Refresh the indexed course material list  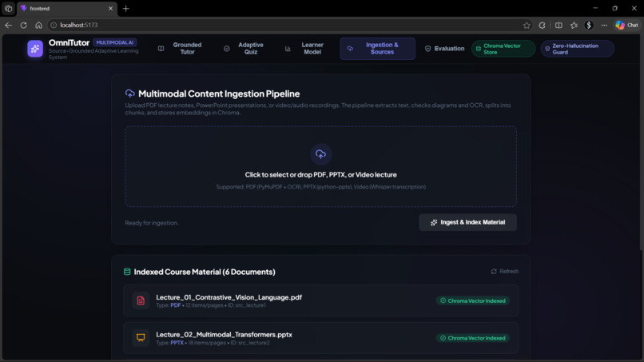(504, 271)
